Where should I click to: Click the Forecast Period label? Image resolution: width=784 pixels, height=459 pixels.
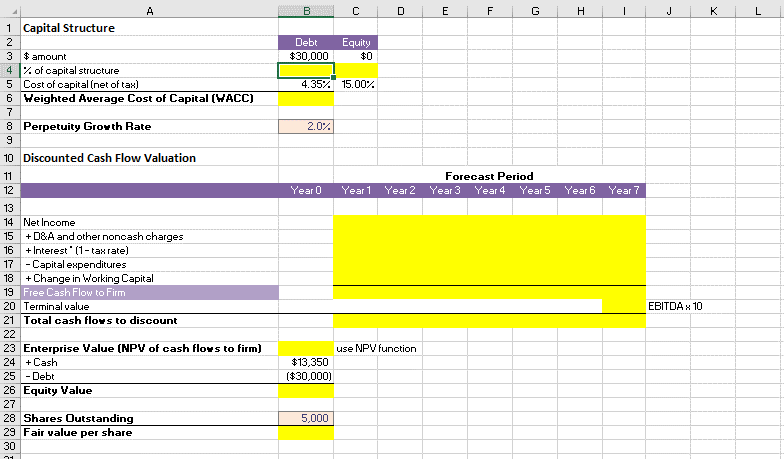coord(489,176)
